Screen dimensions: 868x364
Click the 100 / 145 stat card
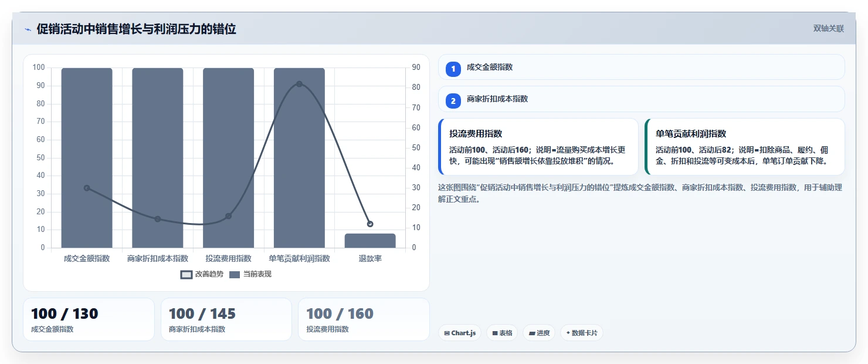click(x=226, y=319)
